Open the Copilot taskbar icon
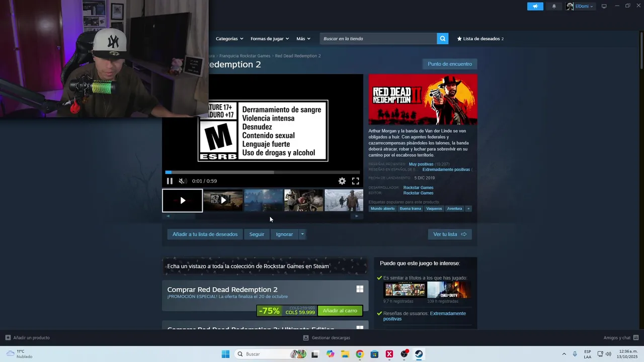 click(330, 354)
